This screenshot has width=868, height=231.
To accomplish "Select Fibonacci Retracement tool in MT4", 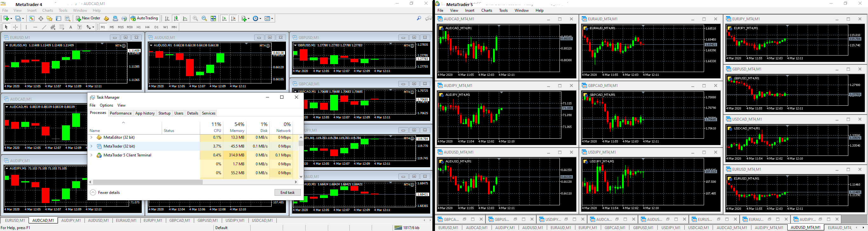I will pyautogui.click(x=62, y=27).
